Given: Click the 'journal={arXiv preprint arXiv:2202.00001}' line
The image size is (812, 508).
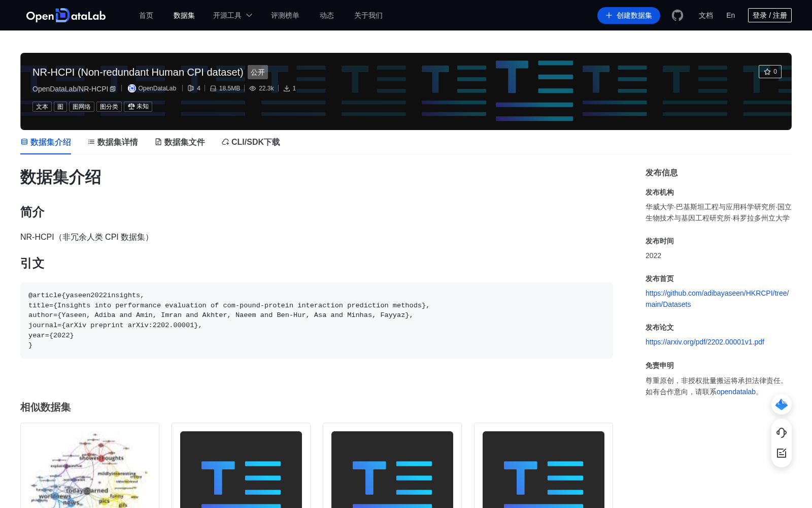Looking at the screenshot, I should click(115, 325).
